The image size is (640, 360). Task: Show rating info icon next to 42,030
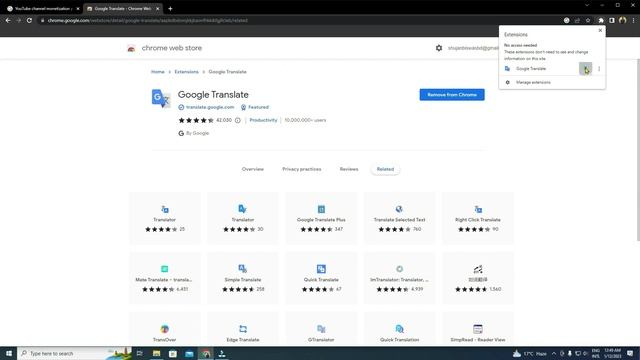point(238,120)
